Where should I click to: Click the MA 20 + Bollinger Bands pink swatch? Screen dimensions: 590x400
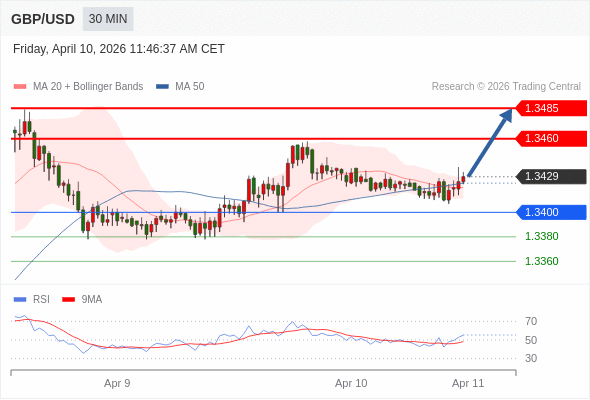coord(20,87)
